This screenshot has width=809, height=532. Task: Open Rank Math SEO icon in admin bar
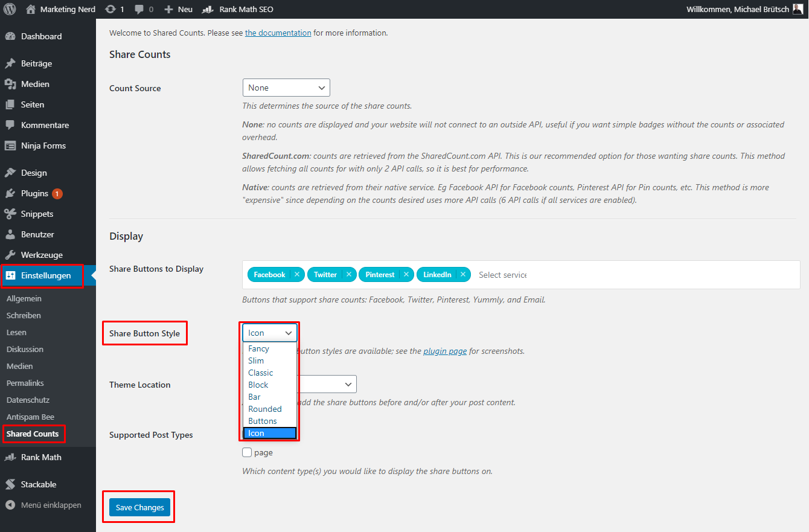point(207,10)
